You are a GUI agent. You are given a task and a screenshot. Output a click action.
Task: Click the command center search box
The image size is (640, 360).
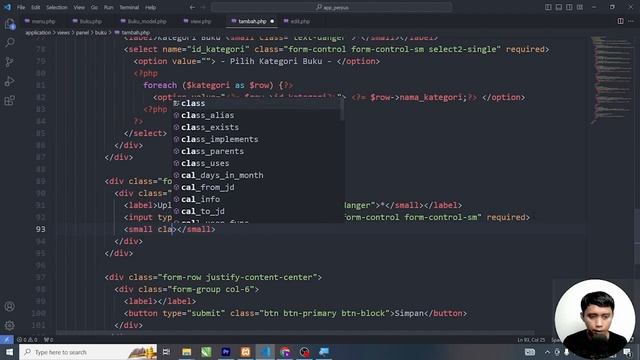click(x=331, y=7)
